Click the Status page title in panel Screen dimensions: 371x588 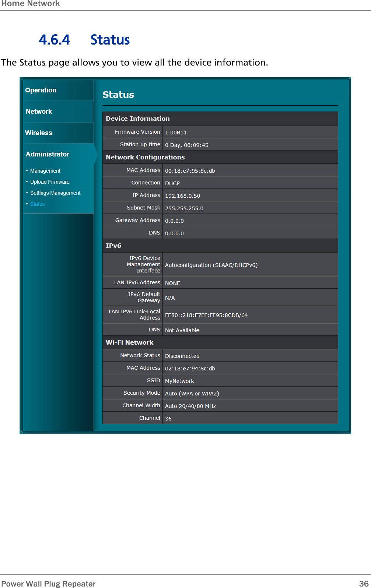pyautogui.click(x=118, y=95)
